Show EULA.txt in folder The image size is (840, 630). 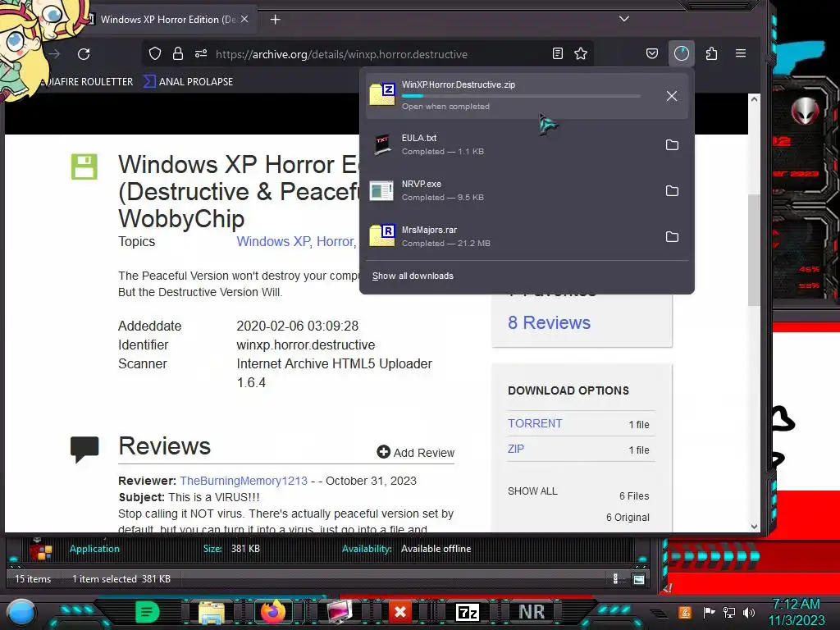point(672,144)
